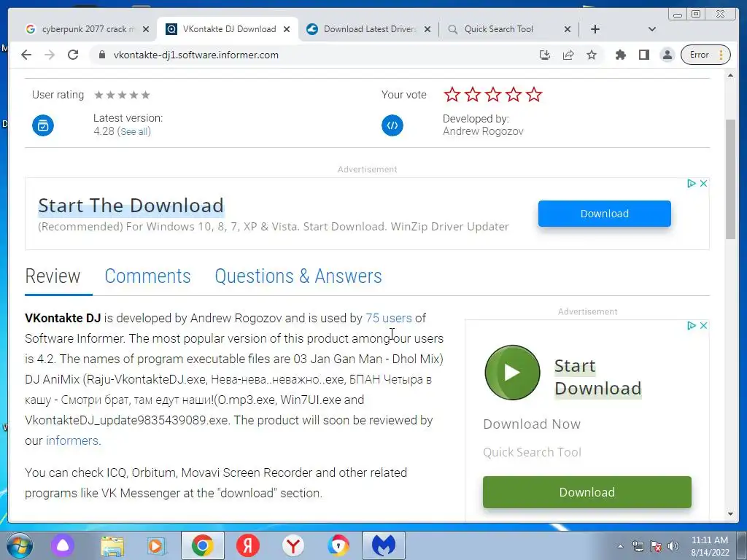
Task: Open the shielded Chromium taskbar icon
Action: coord(338,545)
